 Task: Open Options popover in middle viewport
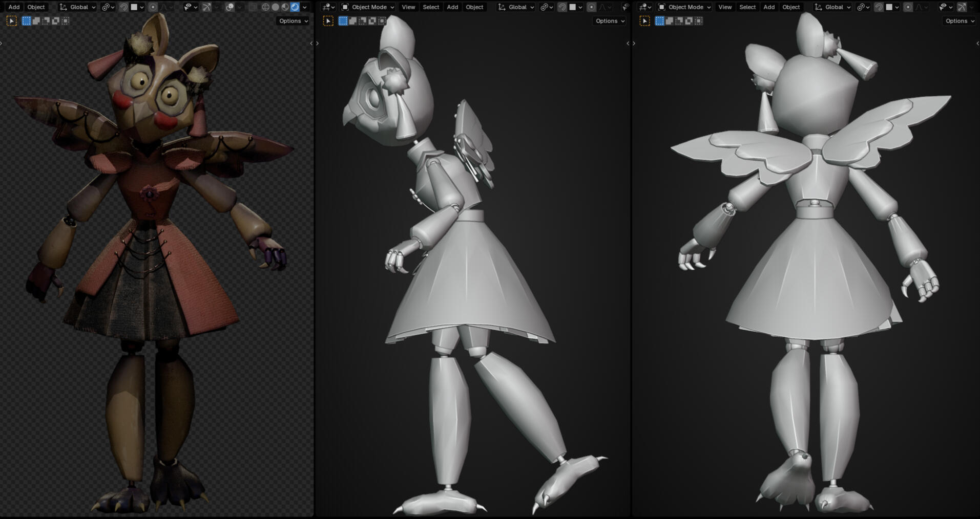(610, 21)
